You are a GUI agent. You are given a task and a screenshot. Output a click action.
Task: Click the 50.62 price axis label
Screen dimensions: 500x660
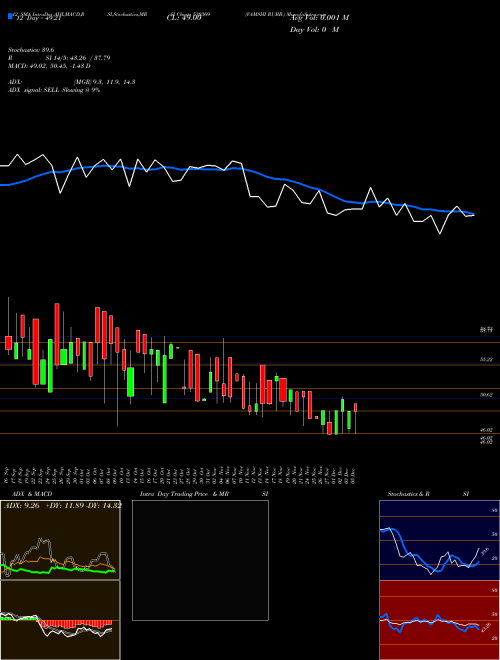(x=486, y=395)
